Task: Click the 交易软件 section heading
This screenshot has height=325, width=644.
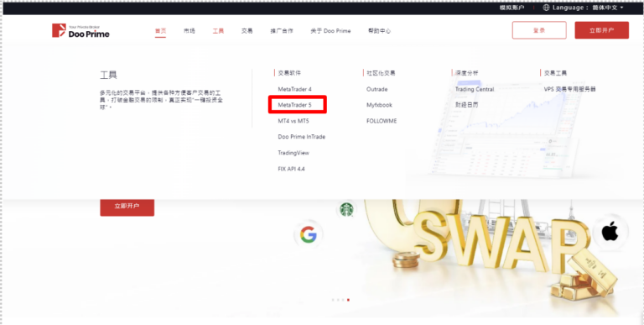Action: click(x=289, y=73)
